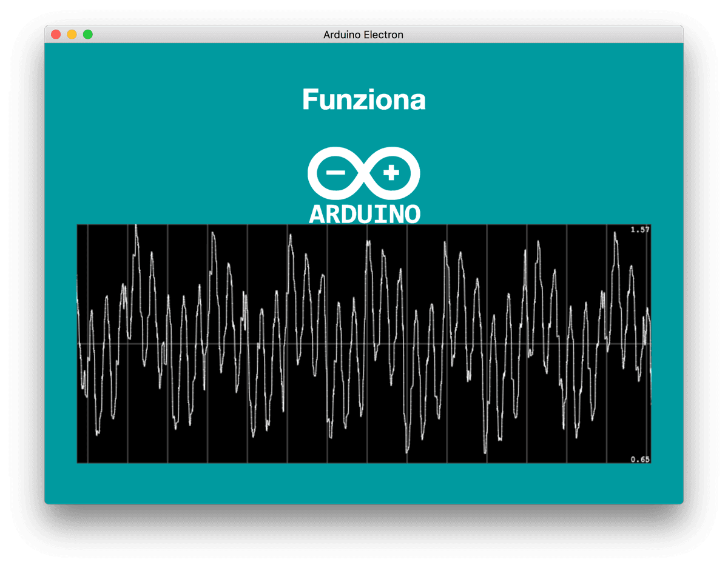Click the "Funziona" heading
The width and height of the screenshot is (728, 568).
[364, 99]
